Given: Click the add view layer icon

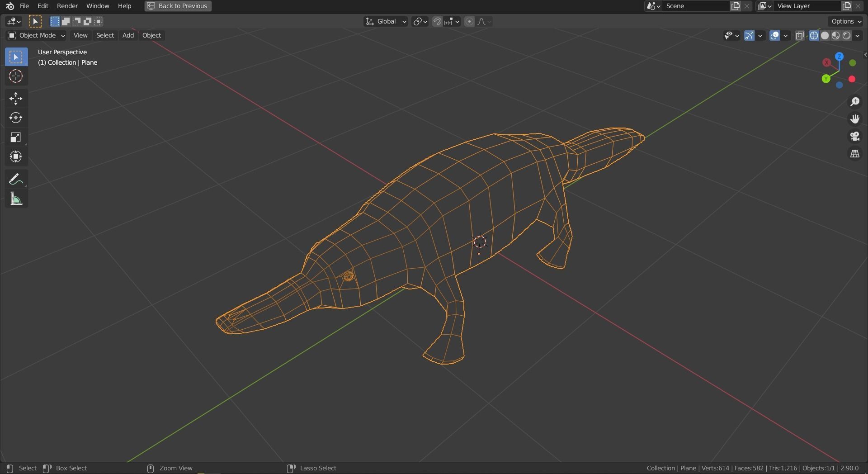Looking at the screenshot, I should point(846,6).
